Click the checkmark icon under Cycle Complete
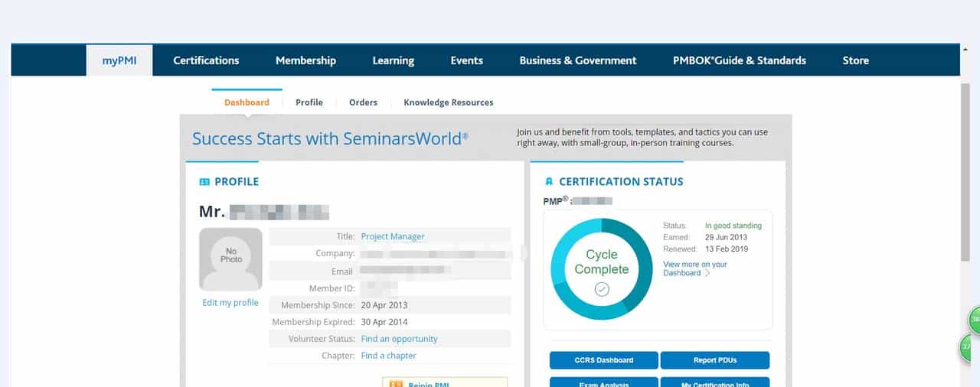The image size is (980, 387). 602,289
